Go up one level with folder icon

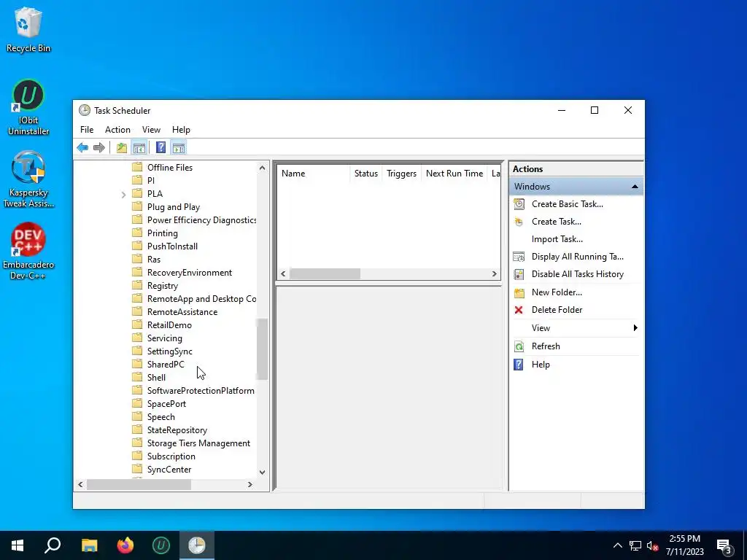(x=122, y=147)
